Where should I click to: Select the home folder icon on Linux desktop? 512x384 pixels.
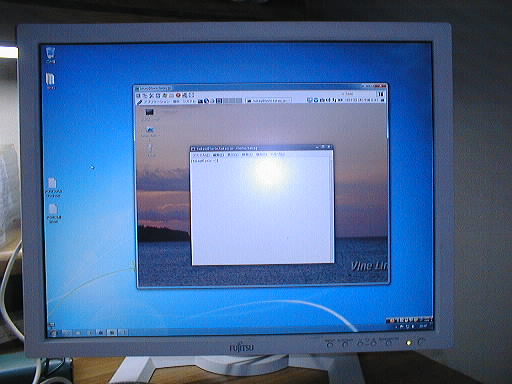click(x=150, y=131)
